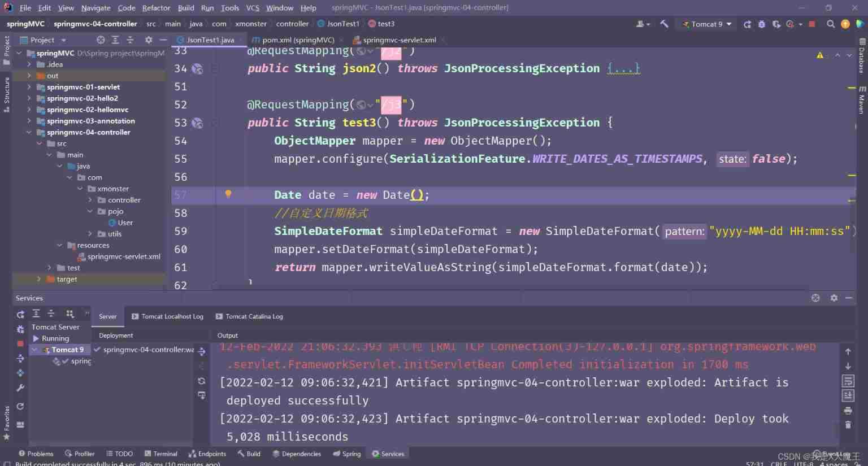
Task: Collapse the Tomcat 9 node in Services
Action: coord(34,350)
